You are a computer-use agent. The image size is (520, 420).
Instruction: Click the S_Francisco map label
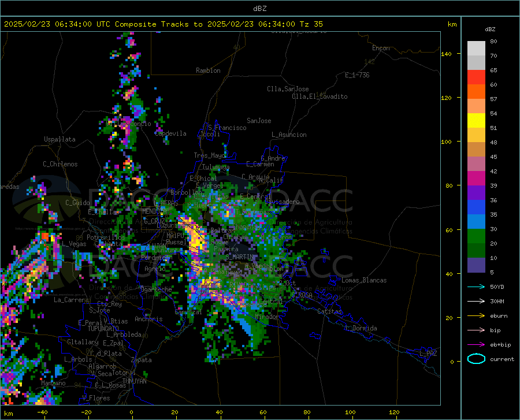click(x=227, y=128)
